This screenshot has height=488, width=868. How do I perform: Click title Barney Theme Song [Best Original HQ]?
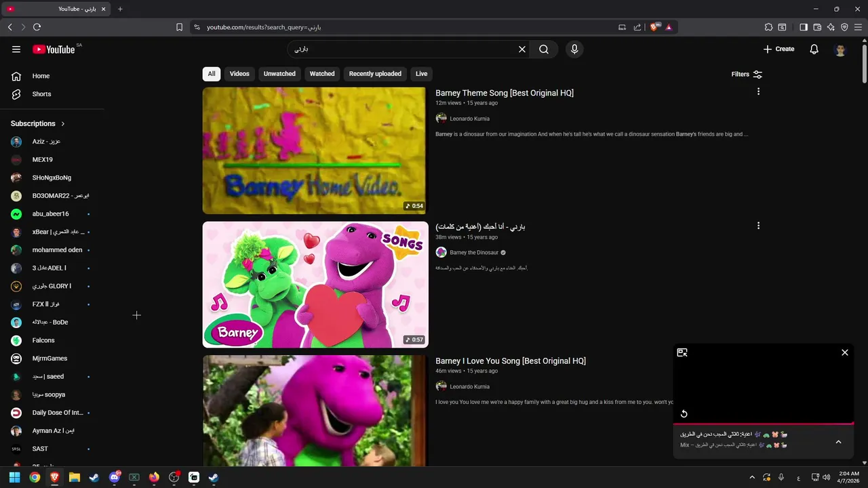tap(505, 93)
